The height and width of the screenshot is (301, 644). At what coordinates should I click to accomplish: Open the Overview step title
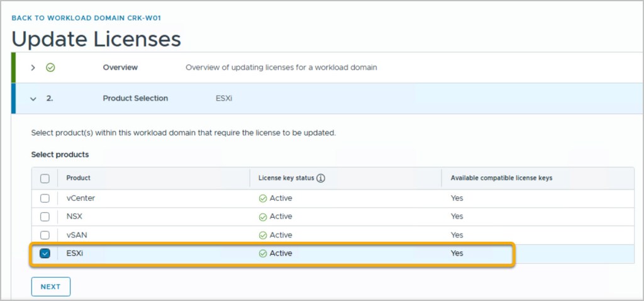tap(120, 67)
